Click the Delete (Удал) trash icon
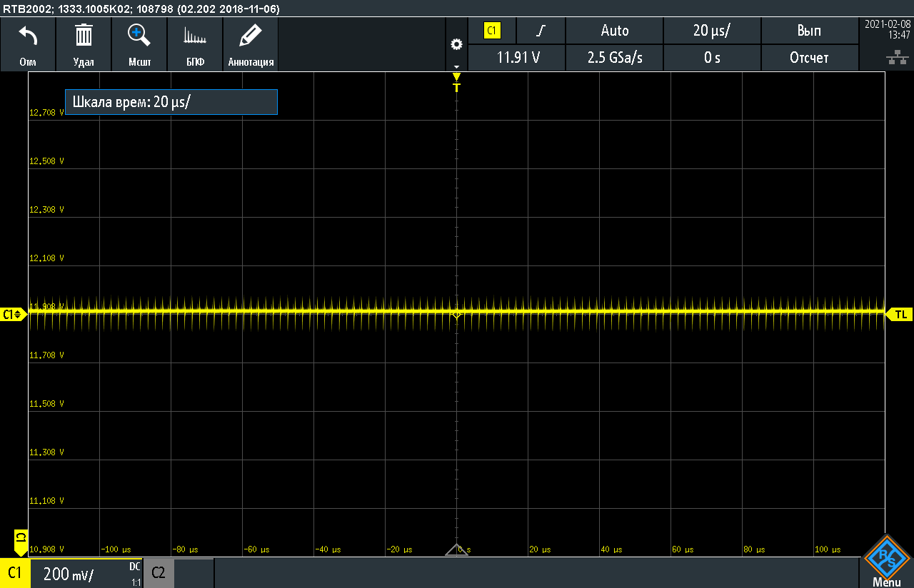 point(84,35)
